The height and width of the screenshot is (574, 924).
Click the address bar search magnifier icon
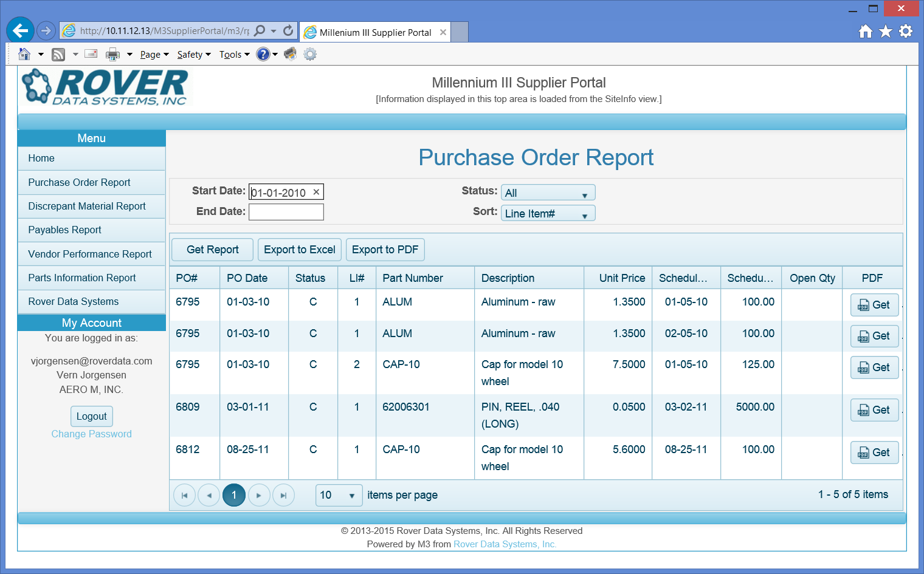click(x=260, y=30)
